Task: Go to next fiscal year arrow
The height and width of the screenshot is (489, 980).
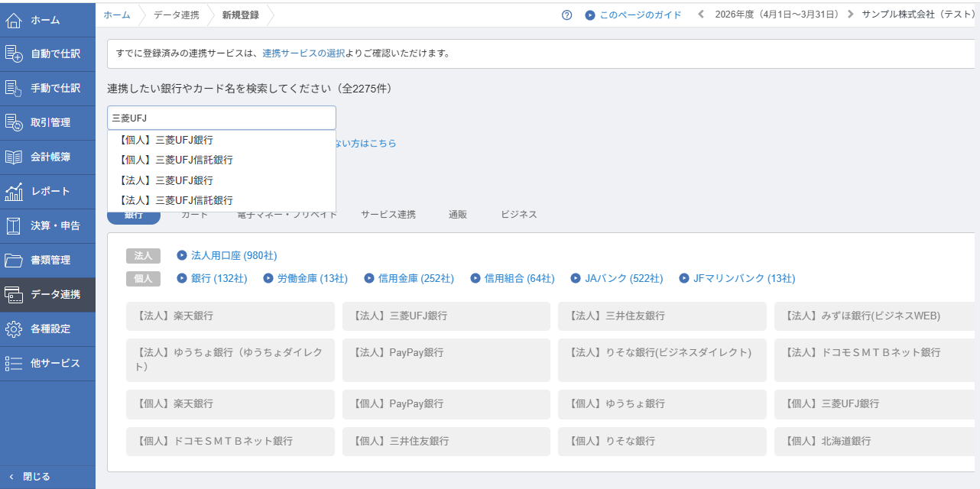Action: [850, 15]
